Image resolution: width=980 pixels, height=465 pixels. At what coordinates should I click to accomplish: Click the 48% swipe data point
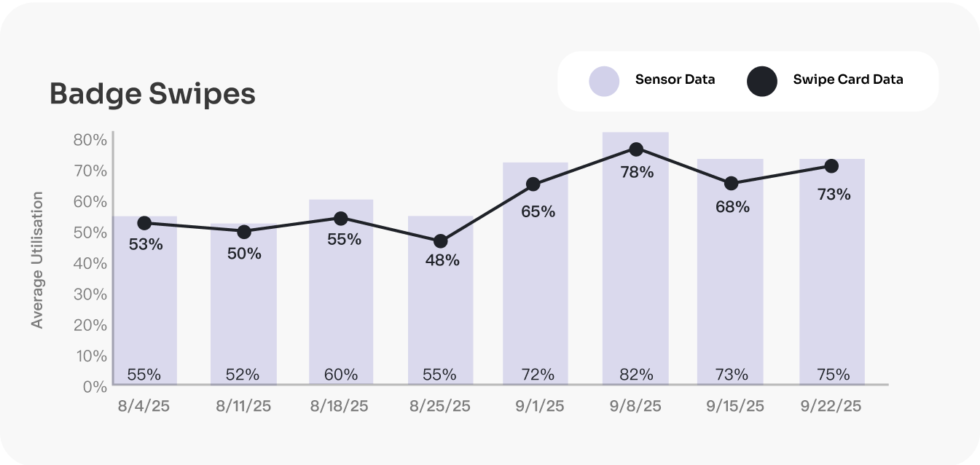[x=440, y=241]
